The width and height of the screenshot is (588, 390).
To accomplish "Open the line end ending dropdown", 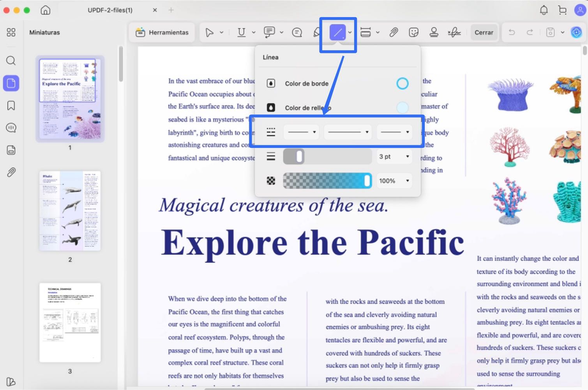I will [x=394, y=132].
